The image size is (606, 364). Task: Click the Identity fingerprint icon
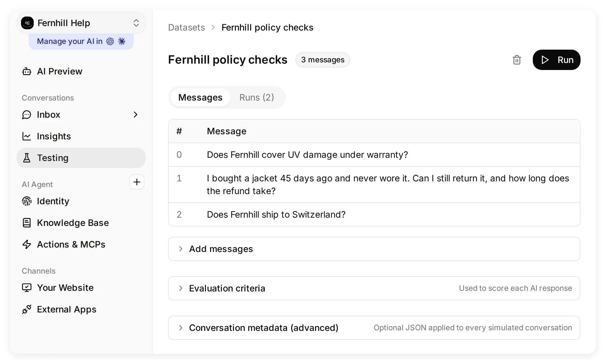27,201
